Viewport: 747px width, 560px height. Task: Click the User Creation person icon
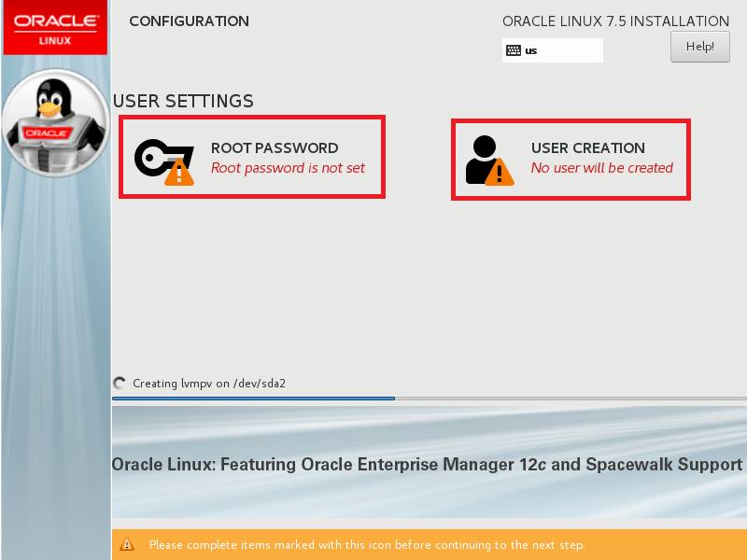[x=484, y=154]
